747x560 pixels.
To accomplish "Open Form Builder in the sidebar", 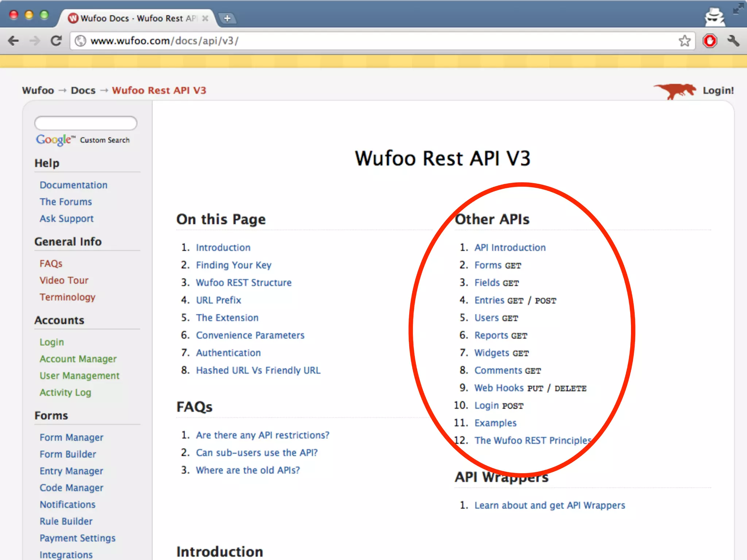I will tap(68, 454).
